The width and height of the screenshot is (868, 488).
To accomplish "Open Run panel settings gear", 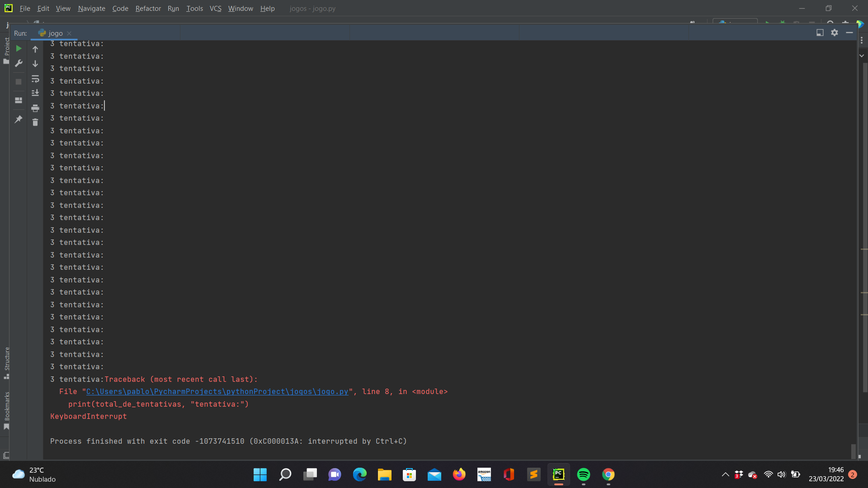I will (835, 33).
